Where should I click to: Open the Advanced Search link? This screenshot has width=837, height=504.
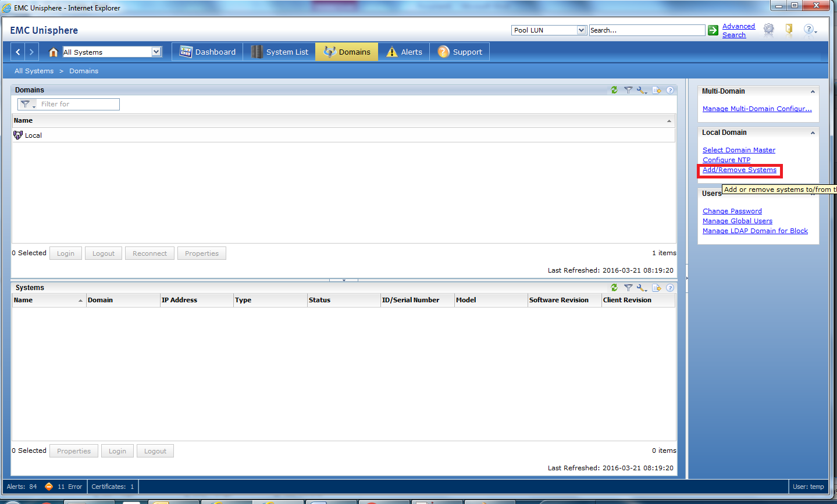pos(738,30)
